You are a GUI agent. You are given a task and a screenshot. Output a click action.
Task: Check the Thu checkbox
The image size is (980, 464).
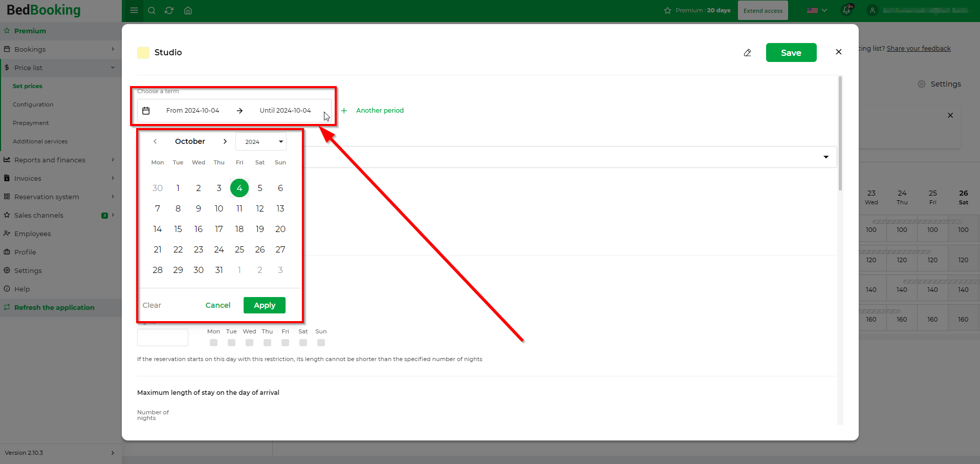point(267,343)
